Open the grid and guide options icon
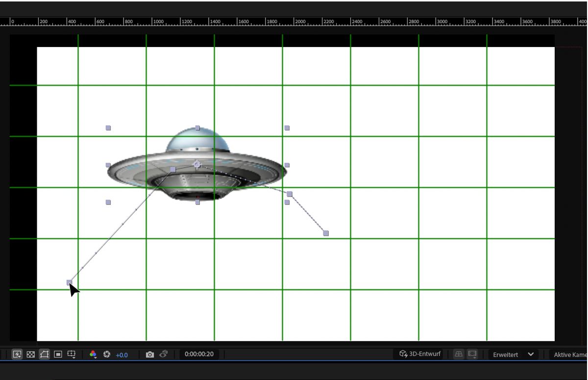This screenshot has height=380, width=588. click(72, 354)
